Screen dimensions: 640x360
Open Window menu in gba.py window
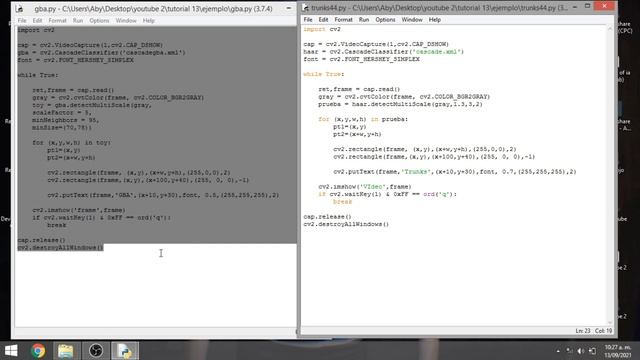(x=126, y=20)
